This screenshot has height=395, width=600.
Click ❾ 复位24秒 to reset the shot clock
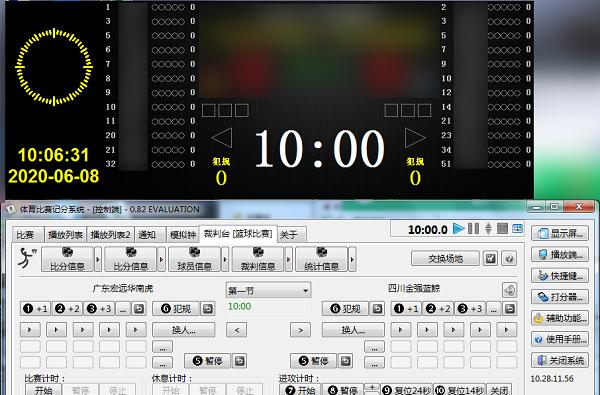(406, 390)
